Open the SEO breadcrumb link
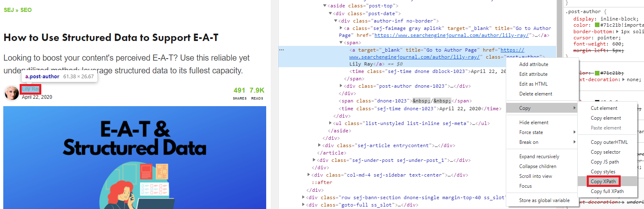The width and height of the screenshot is (644, 209). click(x=26, y=10)
